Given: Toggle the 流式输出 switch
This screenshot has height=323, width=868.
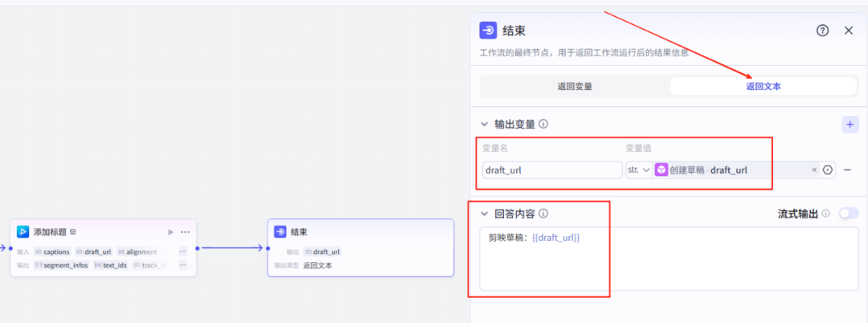Looking at the screenshot, I should click(849, 213).
